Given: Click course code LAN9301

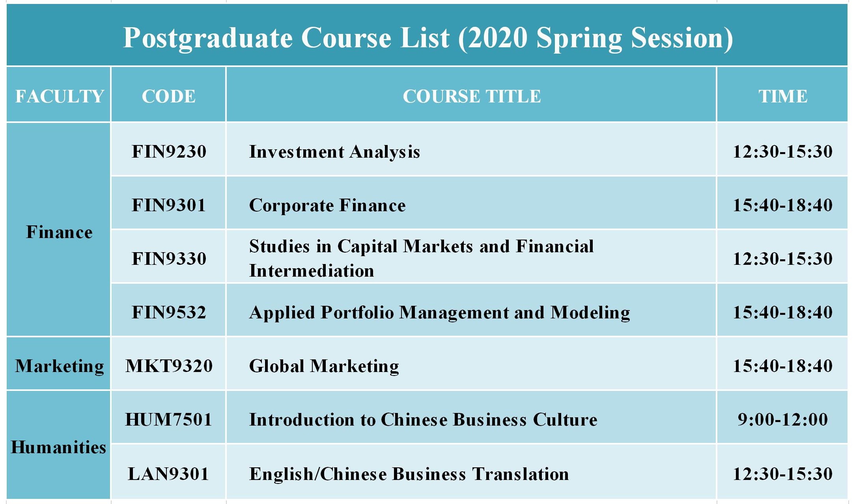Looking at the screenshot, I should (169, 474).
